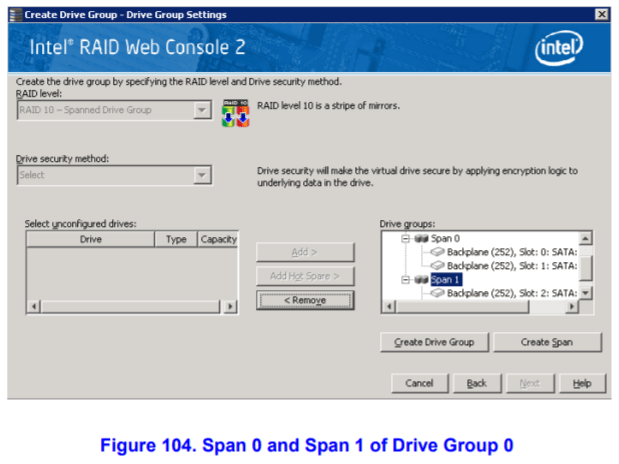The width and height of the screenshot is (619, 464).
Task: Click the Select text in security field
Action: (32, 175)
